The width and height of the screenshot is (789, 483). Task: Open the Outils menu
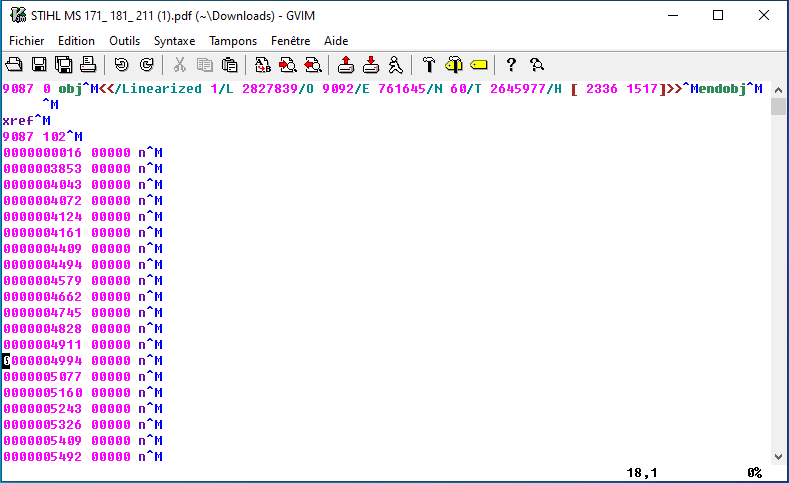[124, 41]
